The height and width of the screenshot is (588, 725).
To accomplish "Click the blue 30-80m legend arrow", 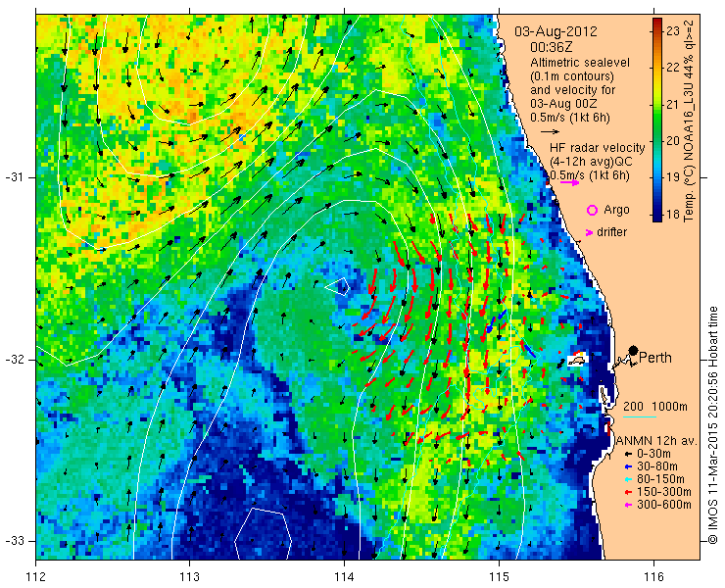I will (627, 466).
